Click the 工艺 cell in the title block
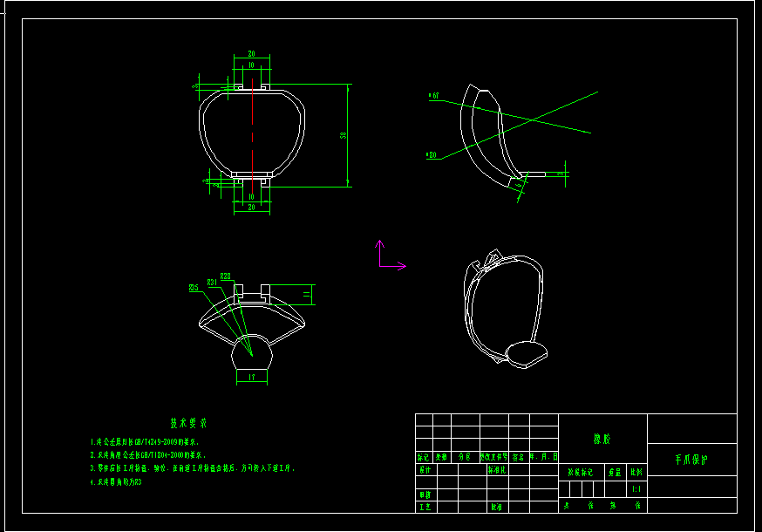The height and width of the screenshot is (532, 762). tap(425, 506)
